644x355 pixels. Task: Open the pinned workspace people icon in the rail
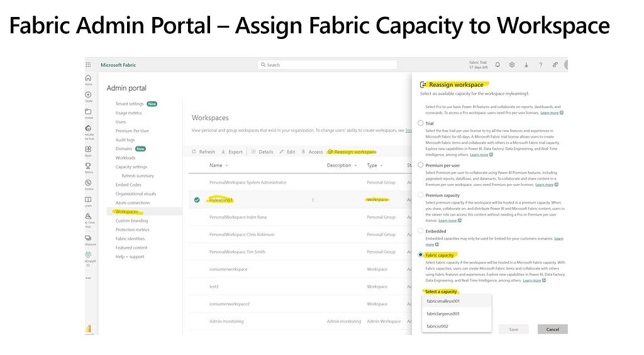[88, 254]
